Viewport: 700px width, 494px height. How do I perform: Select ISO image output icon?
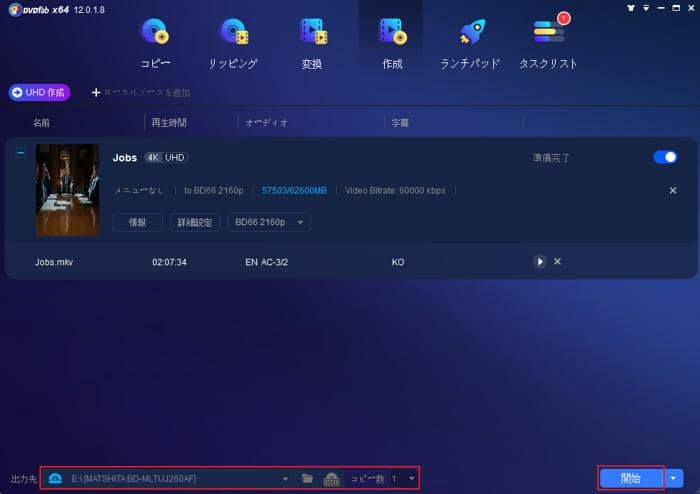click(x=331, y=479)
